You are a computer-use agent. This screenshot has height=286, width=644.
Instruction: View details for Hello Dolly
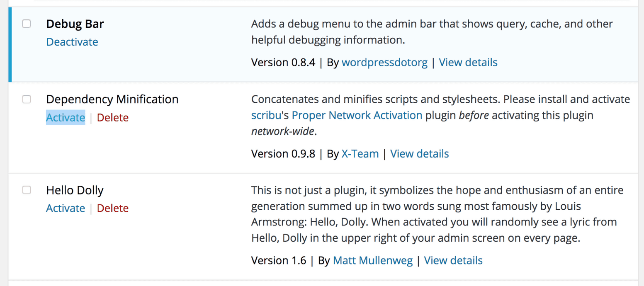[x=453, y=261]
